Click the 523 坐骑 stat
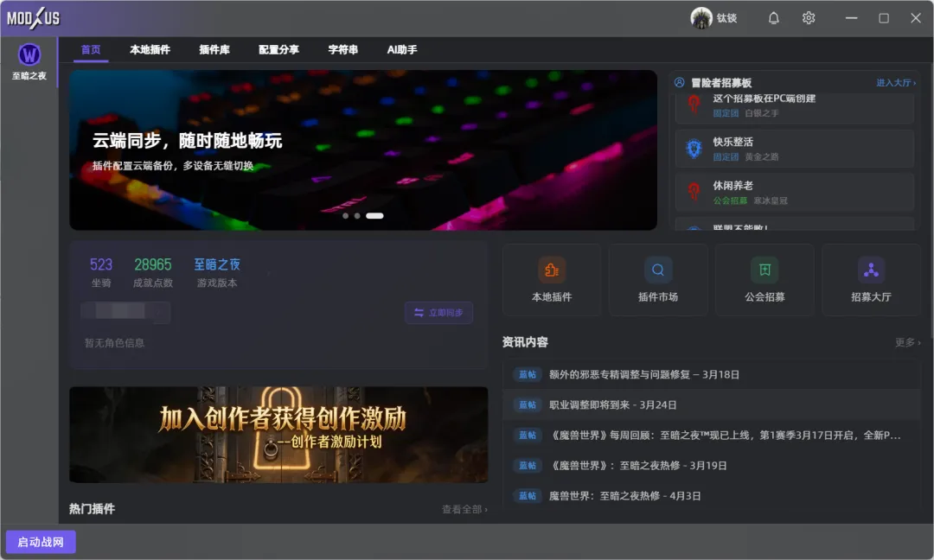This screenshot has width=934, height=560. 101,272
